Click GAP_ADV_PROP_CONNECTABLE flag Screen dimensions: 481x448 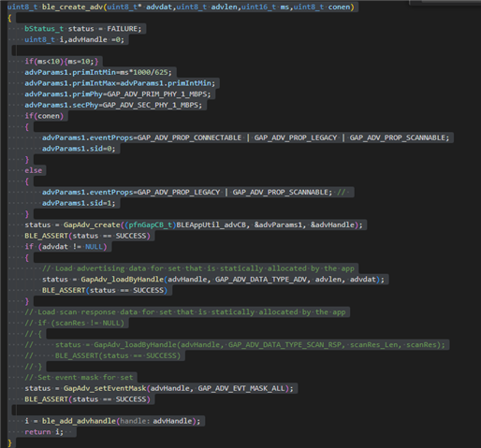coord(189,137)
